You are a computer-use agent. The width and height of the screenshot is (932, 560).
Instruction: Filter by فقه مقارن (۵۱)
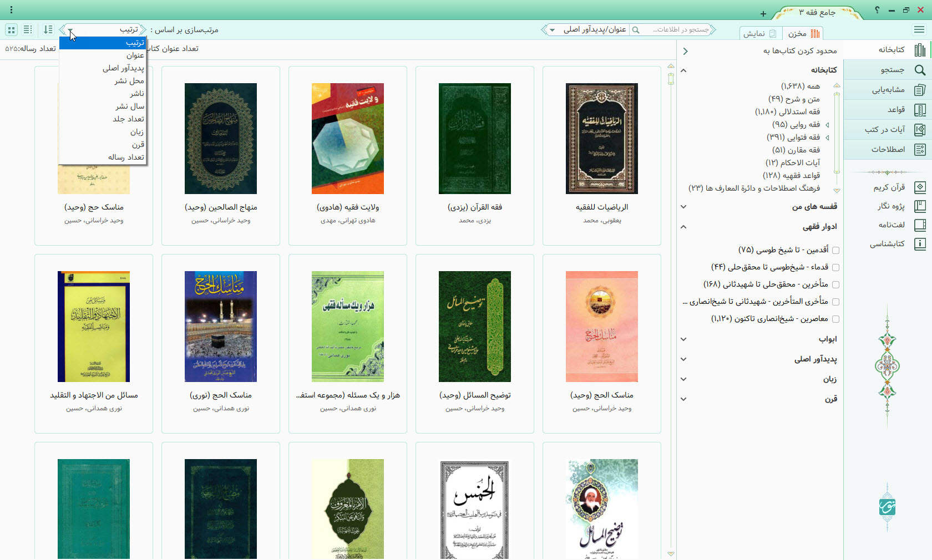[796, 150]
